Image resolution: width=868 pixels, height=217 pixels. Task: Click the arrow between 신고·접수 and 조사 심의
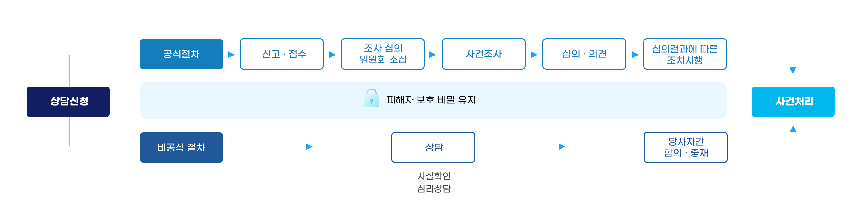[332, 55]
